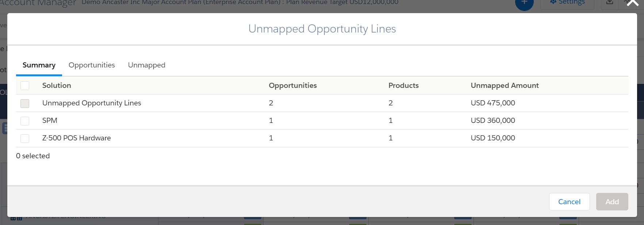
Task: Go to the Unmapped tab
Action: click(146, 65)
